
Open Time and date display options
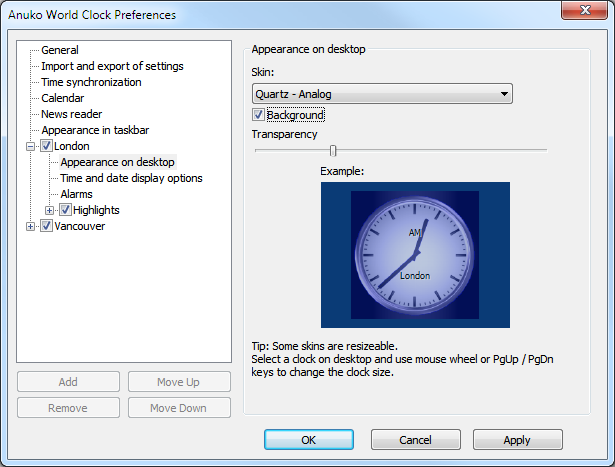click(x=131, y=178)
